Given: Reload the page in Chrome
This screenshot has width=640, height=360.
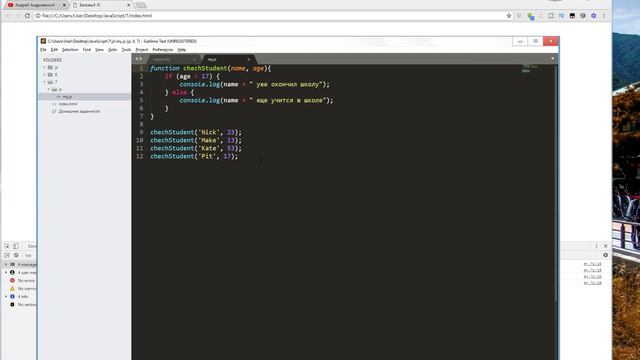Looking at the screenshot, I should pyautogui.click(x=27, y=16).
